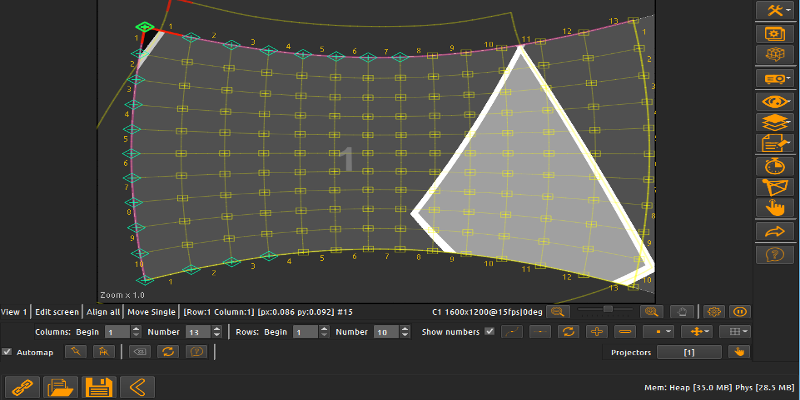The image size is (800, 400).
Task: Click the stopwatch timer icon
Action: [x=775, y=166]
